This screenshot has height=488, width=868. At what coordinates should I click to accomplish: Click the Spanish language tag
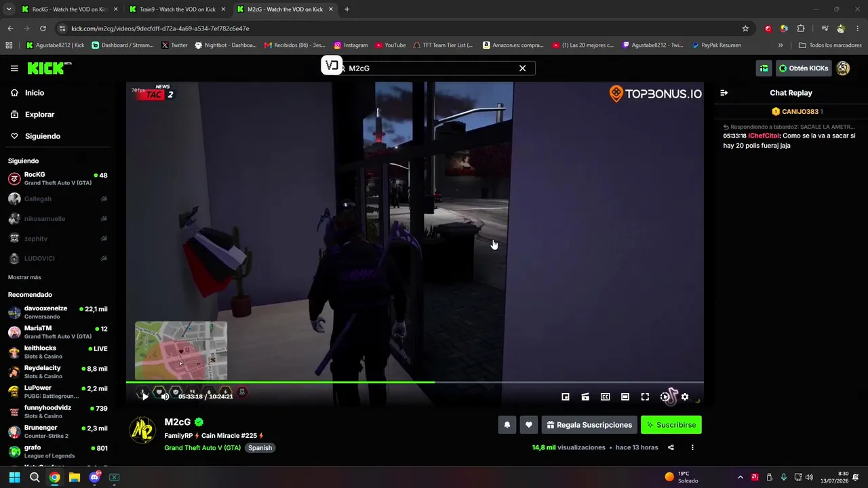(260, 448)
